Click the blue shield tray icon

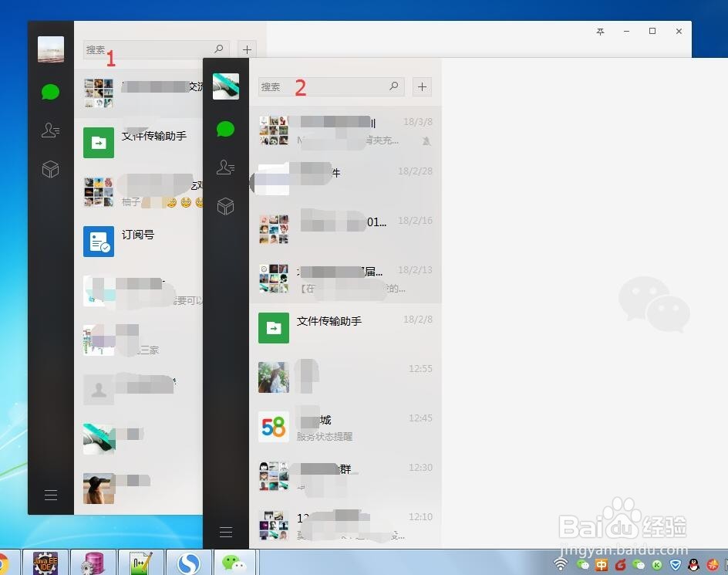tap(675, 565)
